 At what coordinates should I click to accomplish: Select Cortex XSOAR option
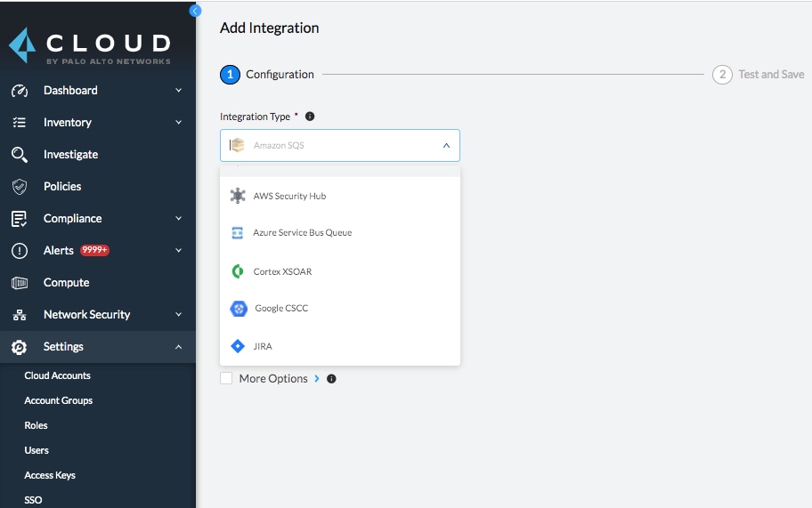click(340, 271)
